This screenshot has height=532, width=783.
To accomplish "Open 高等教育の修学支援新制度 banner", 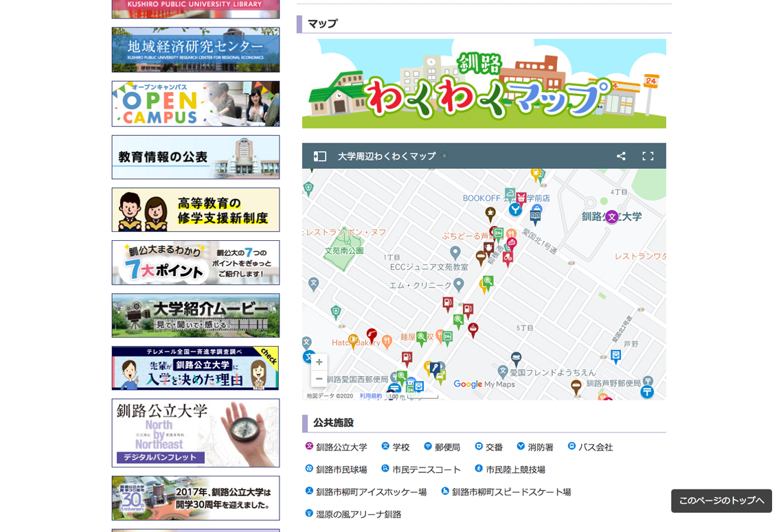I will pyautogui.click(x=196, y=210).
